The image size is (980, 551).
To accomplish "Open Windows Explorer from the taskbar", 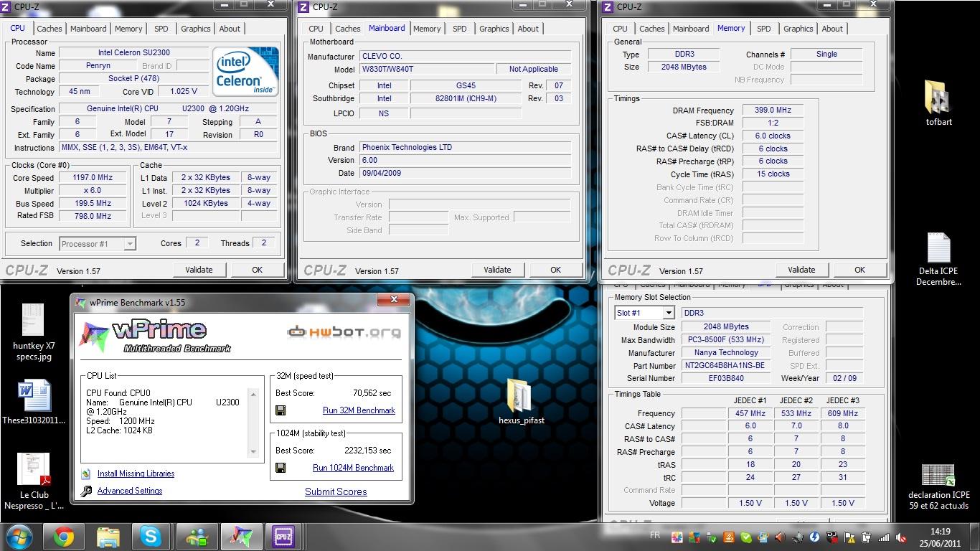I will [x=108, y=537].
